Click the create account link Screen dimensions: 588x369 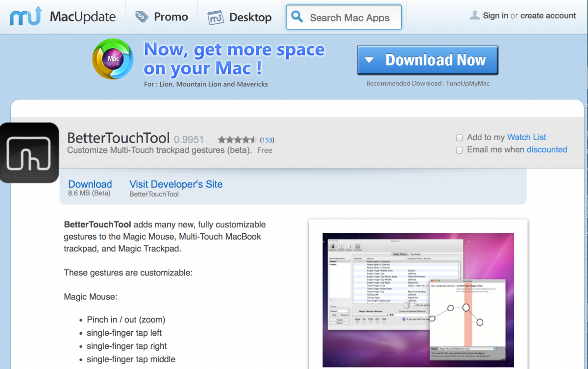(548, 16)
